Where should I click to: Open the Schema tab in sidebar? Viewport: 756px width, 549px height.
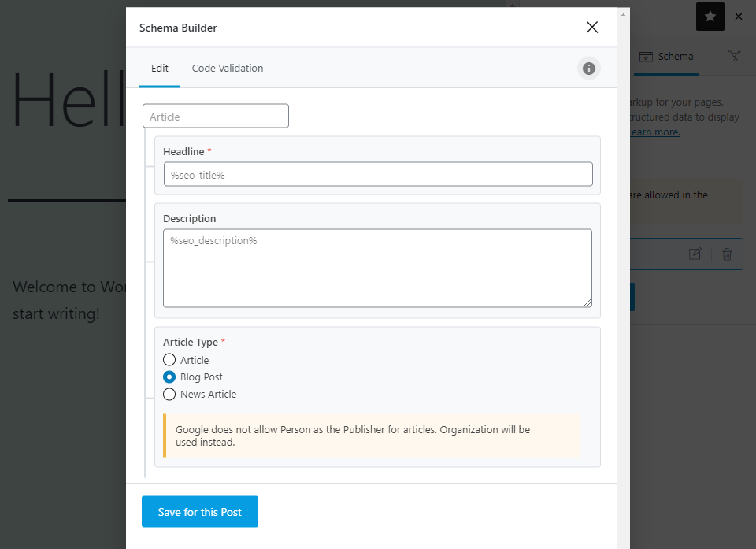coord(666,57)
